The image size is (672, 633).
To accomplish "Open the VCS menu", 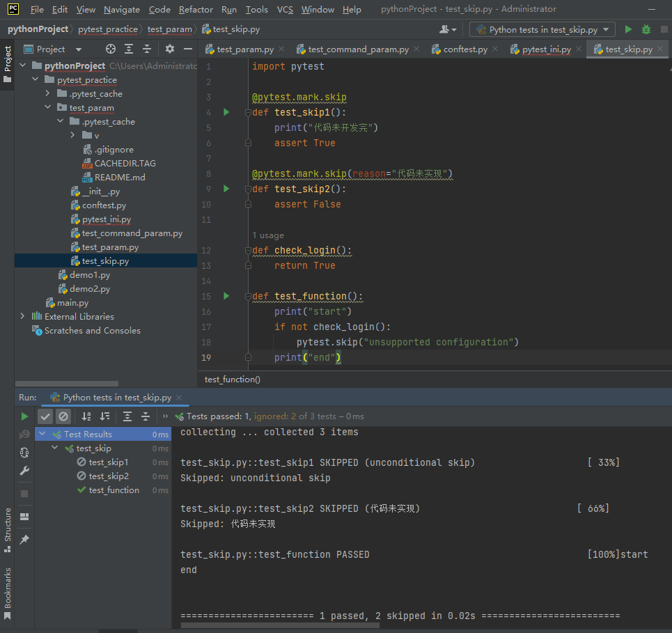I will [285, 9].
